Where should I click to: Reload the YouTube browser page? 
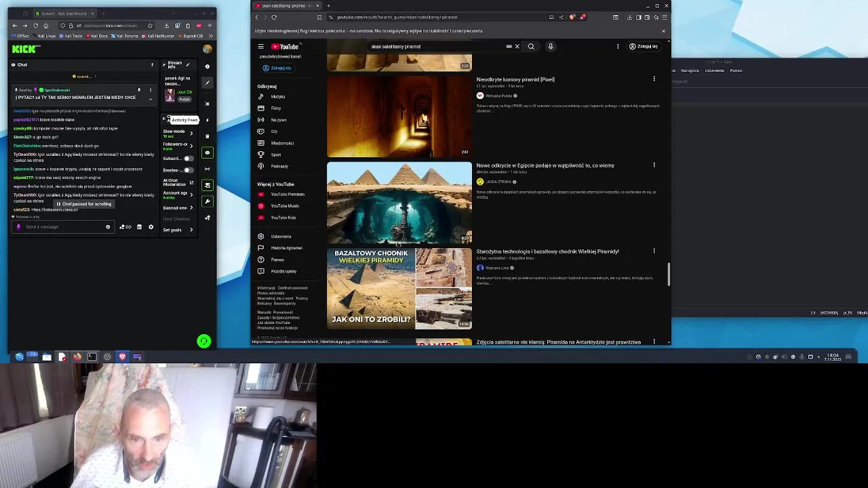[274, 18]
